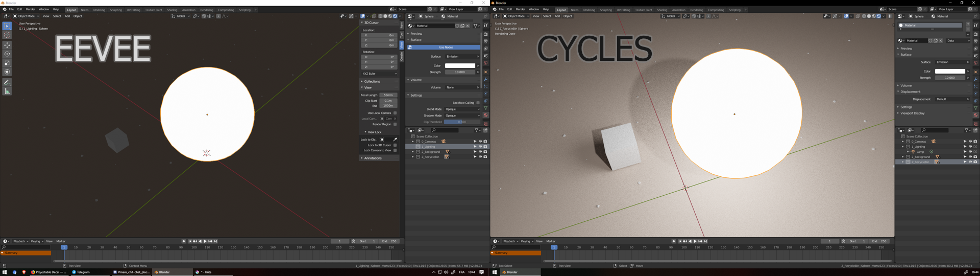Open Texture properties tab in EEVEE window
Screen dimensions: 980x276
click(x=485, y=123)
